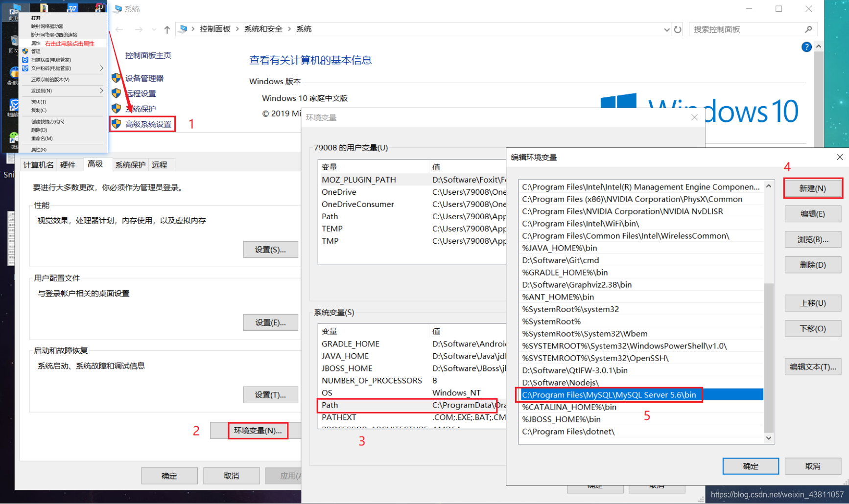Select the JAVA_HOME system variable row
The height and width of the screenshot is (504, 849).
pyautogui.click(x=412, y=356)
